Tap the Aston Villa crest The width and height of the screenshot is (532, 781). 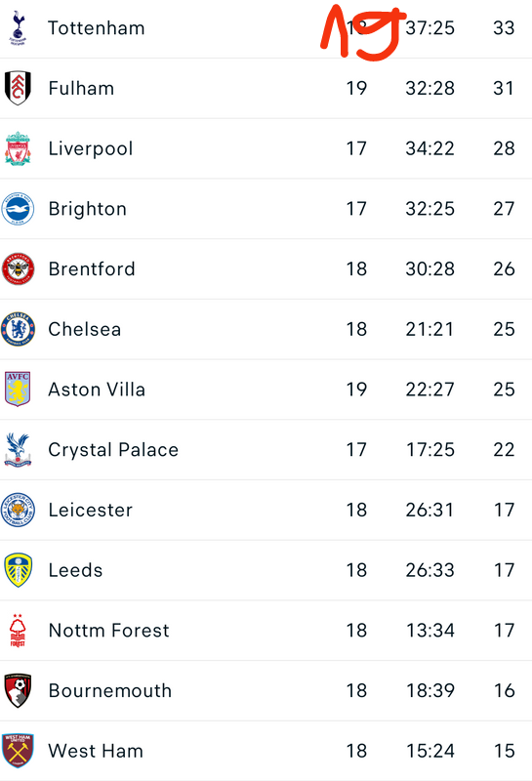18,389
